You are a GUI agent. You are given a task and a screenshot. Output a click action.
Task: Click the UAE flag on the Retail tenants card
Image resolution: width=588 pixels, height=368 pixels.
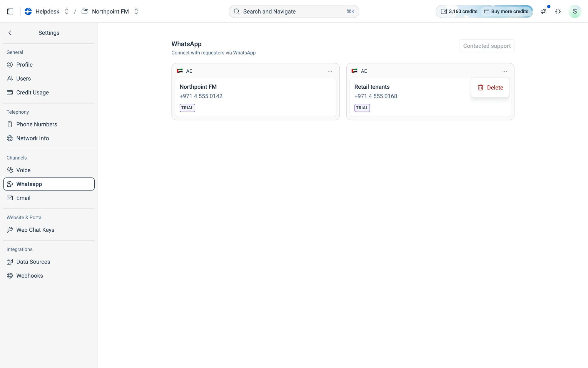354,71
